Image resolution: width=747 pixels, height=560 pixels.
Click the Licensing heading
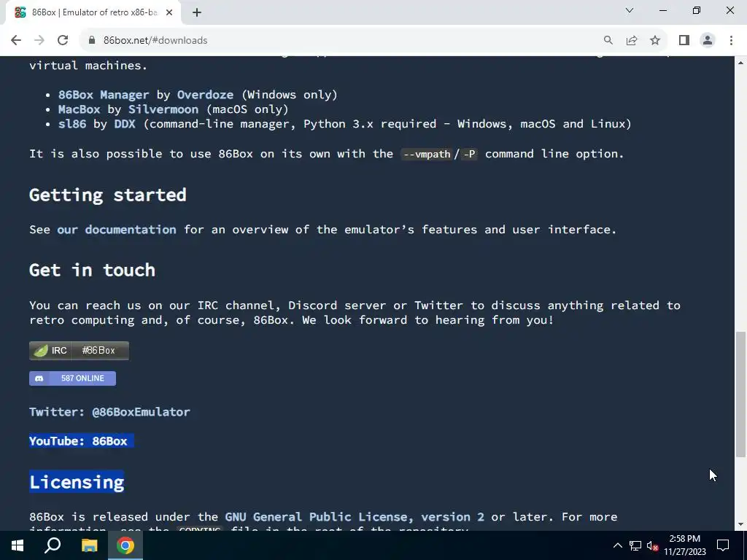[77, 482]
